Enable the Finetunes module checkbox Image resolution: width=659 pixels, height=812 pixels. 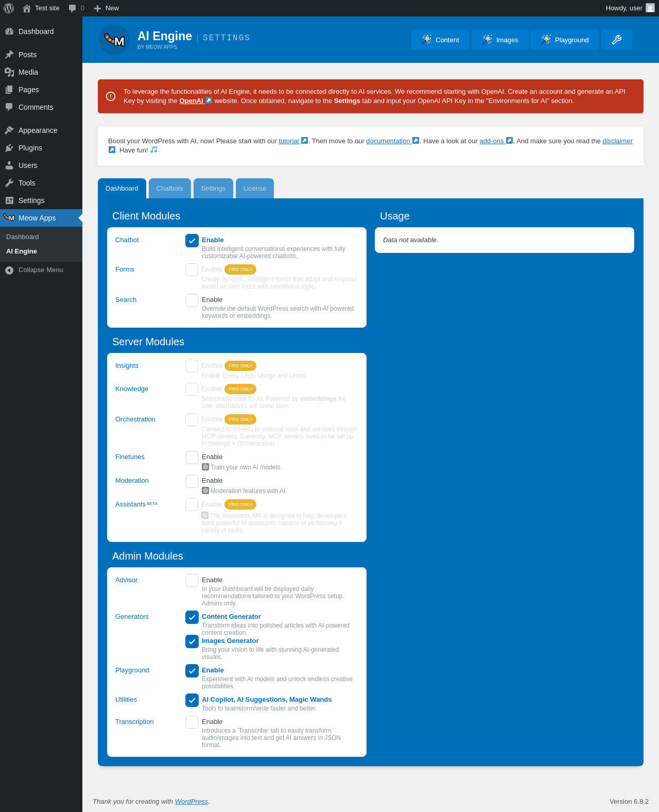[192, 458]
